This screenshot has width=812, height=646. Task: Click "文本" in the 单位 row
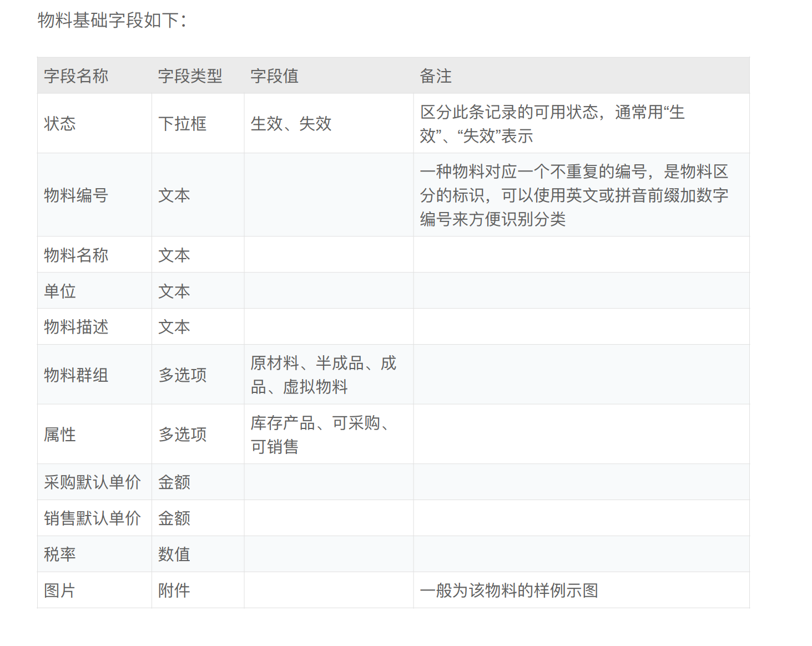(x=174, y=291)
